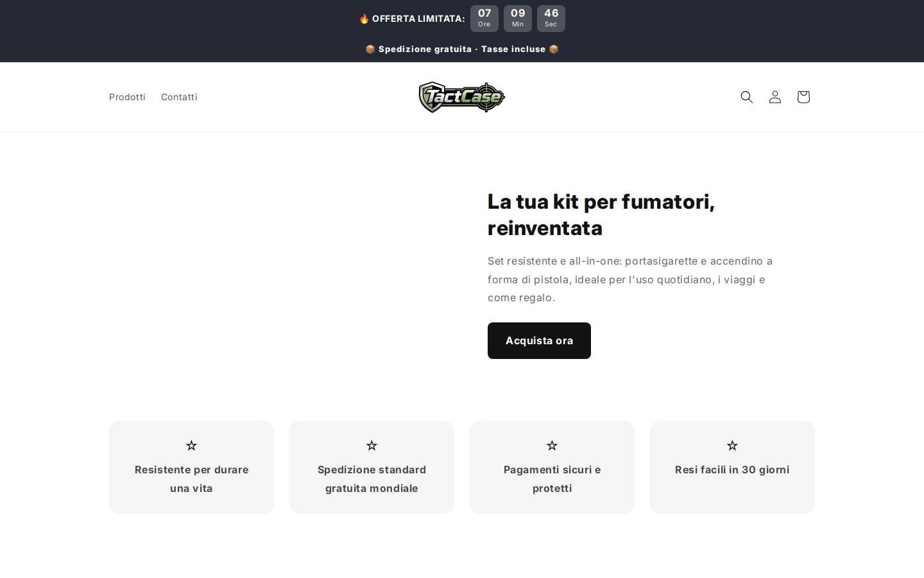
Task: Click the countdown Sec box
Action: (x=551, y=19)
